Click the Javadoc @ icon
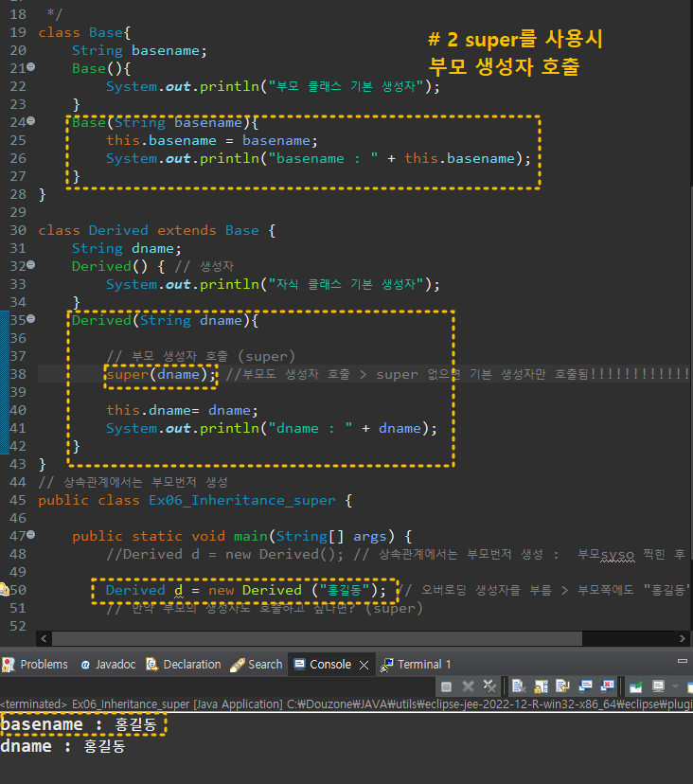Image resolution: width=693 pixels, height=784 pixels. tap(85, 665)
